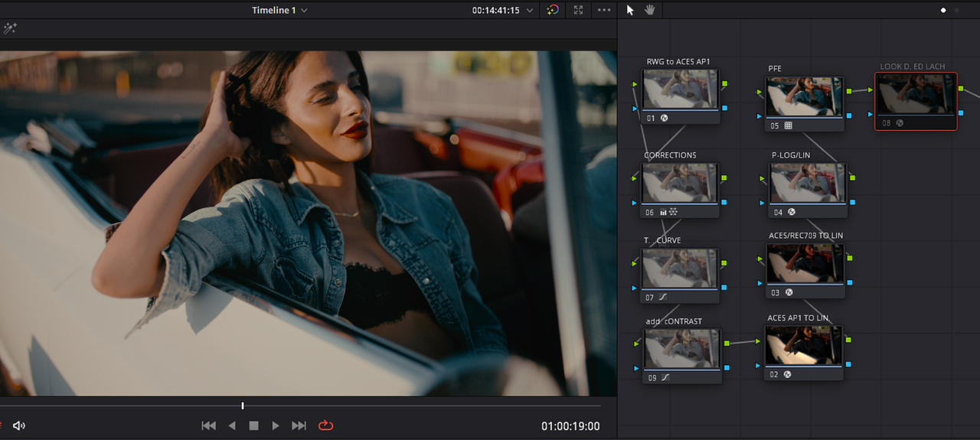The width and height of the screenshot is (980, 440).
Task: Click the OFX effect icon on node 08
Action: (x=900, y=122)
